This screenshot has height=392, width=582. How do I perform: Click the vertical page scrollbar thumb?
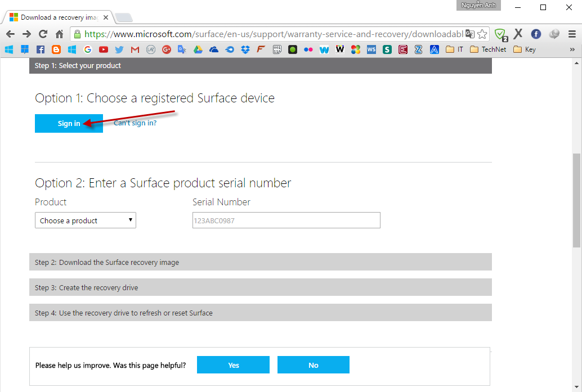point(576,200)
